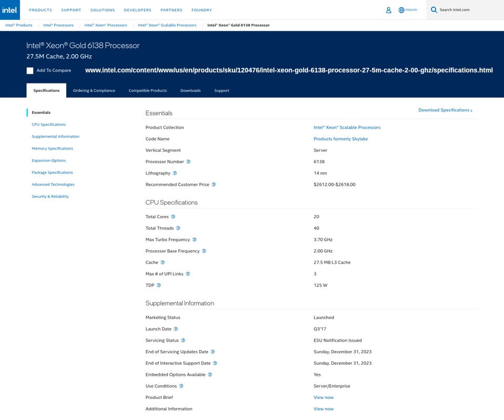The image size is (504, 420).
Task: Open help icon next to TDP
Action: [x=159, y=286]
